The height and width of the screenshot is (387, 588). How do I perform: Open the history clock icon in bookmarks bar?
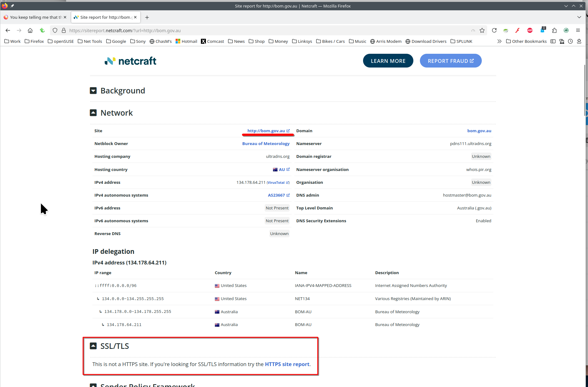click(571, 41)
